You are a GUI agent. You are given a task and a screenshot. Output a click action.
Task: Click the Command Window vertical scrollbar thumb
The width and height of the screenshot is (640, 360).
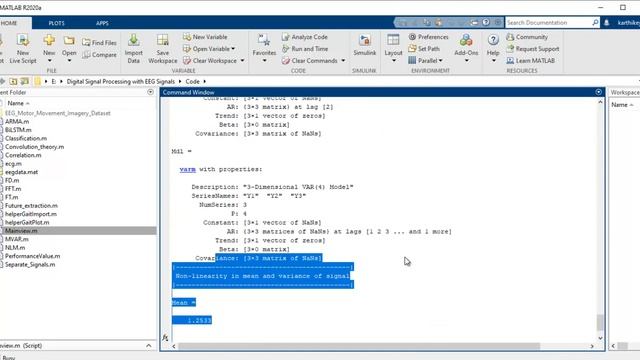600,322
